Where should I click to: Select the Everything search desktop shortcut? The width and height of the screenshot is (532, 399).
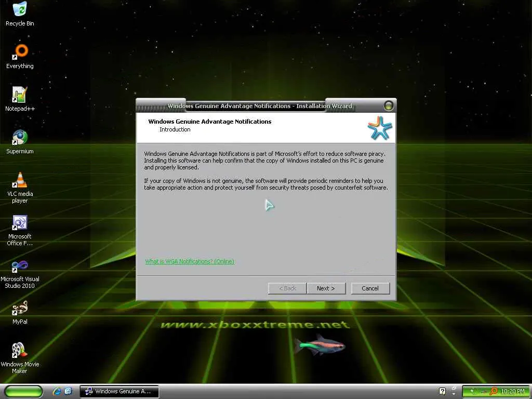click(x=20, y=56)
